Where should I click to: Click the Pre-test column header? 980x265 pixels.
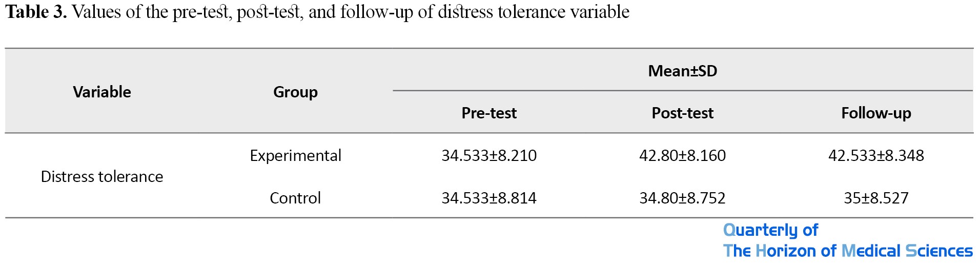pyautogui.click(x=489, y=113)
